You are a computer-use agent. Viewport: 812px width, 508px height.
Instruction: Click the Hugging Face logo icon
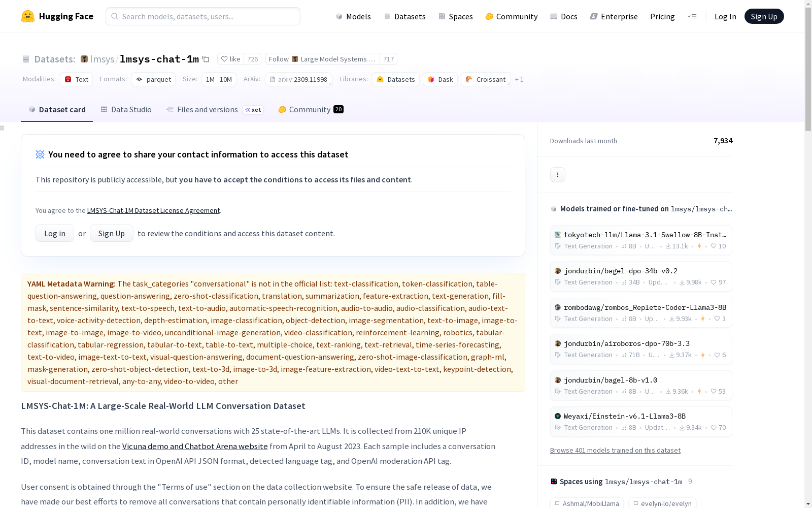[x=28, y=16]
